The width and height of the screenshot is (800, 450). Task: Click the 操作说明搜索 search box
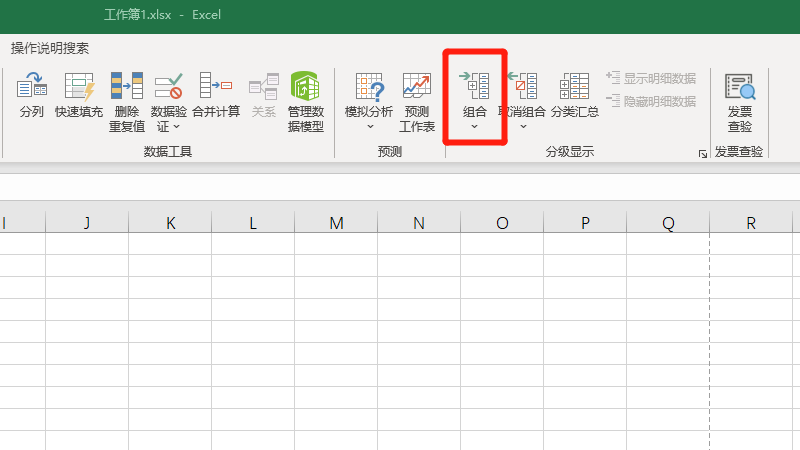pos(50,48)
